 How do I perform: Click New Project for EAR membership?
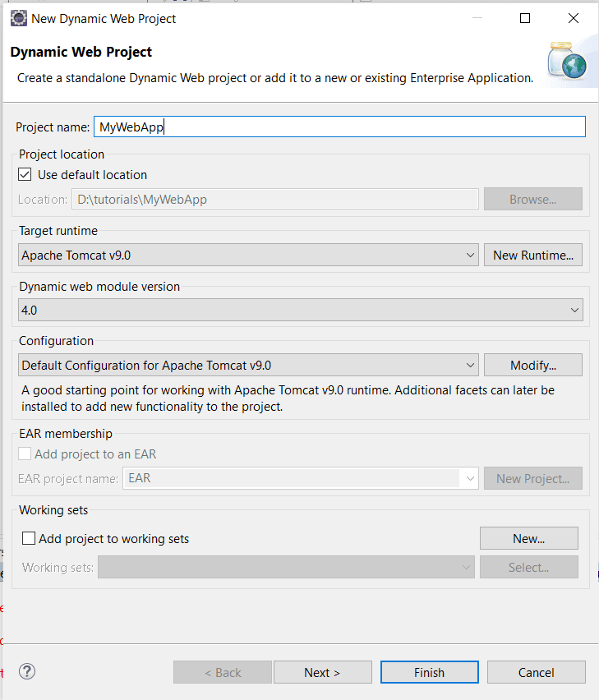[532, 477]
